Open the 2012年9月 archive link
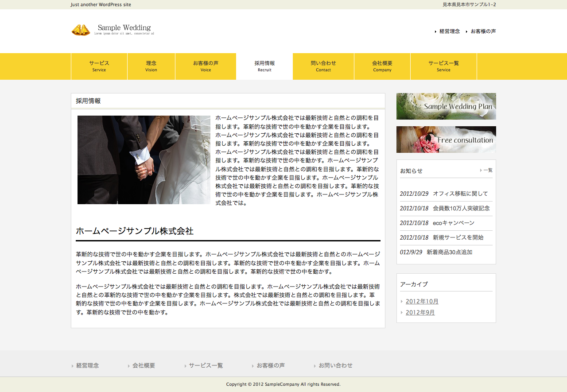Image resolution: width=567 pixels, height=392 pixels. [x=420, y=312]
